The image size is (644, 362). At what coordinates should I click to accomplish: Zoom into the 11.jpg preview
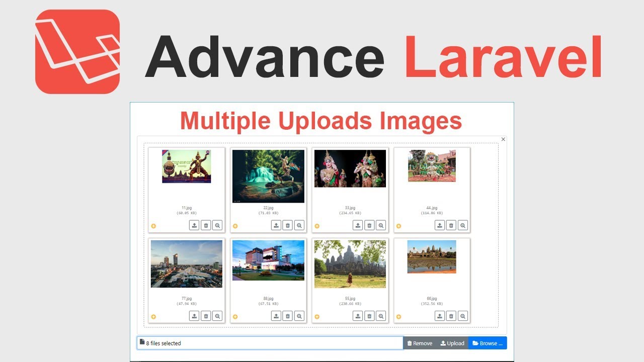(x=217, y=226)
